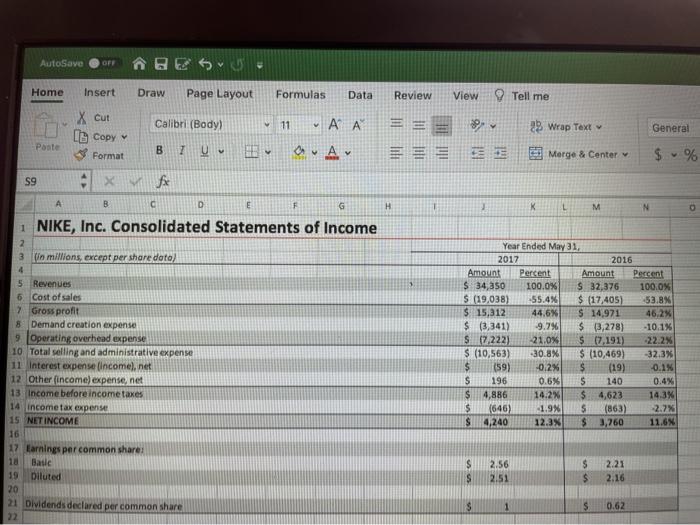Click the Increase Indent icon
Image resolution: width=700 pixels, height=525 pixels.
coord(500,154)
